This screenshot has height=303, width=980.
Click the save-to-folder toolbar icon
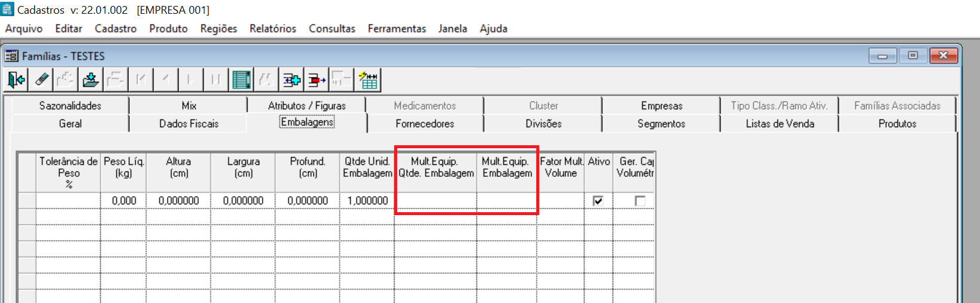[91, 79]
